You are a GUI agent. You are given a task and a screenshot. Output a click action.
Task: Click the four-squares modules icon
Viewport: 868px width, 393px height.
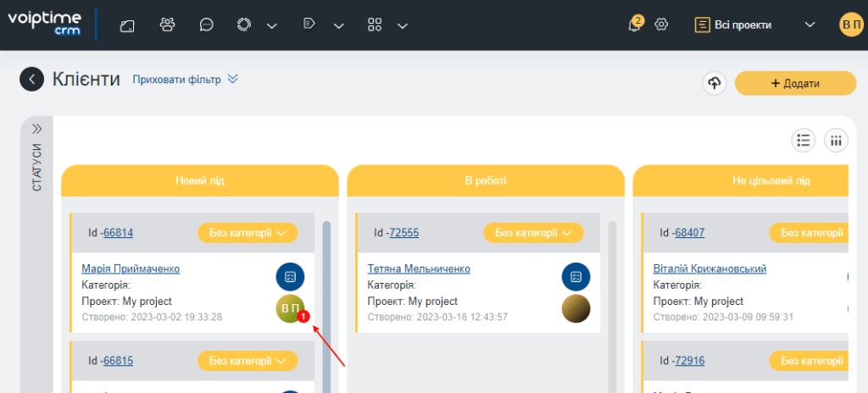click(375, 25)
